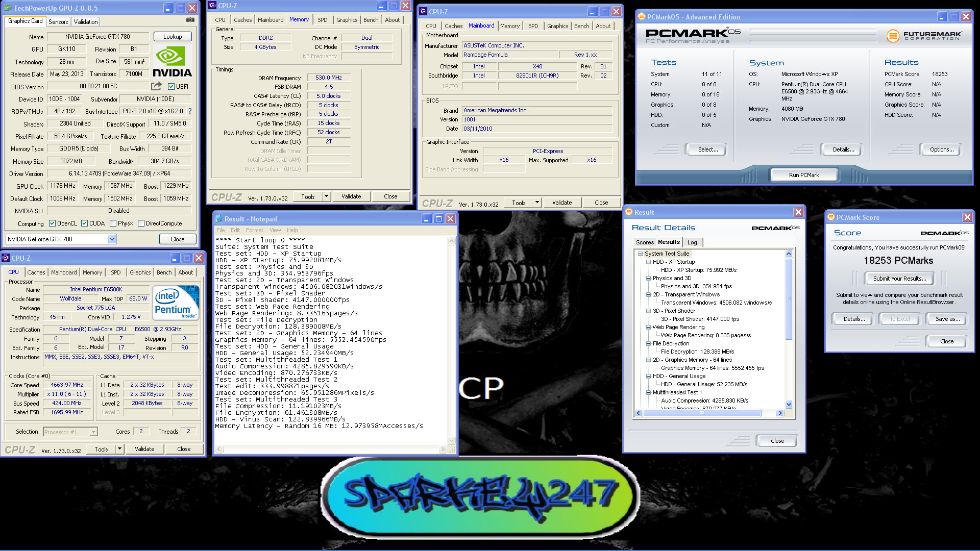Click the Intel Pentium inside logo
The width and height of the screenshot is (980, 551).
(x=176, y=302)
